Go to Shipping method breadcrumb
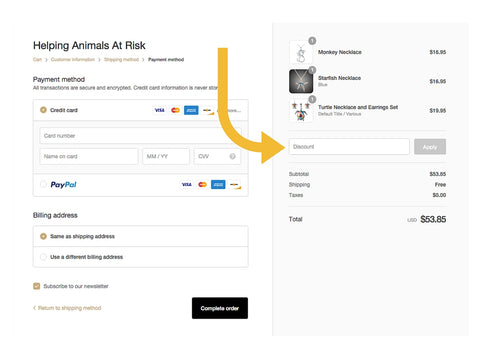 pyautogui.click(x=121, y=60)
